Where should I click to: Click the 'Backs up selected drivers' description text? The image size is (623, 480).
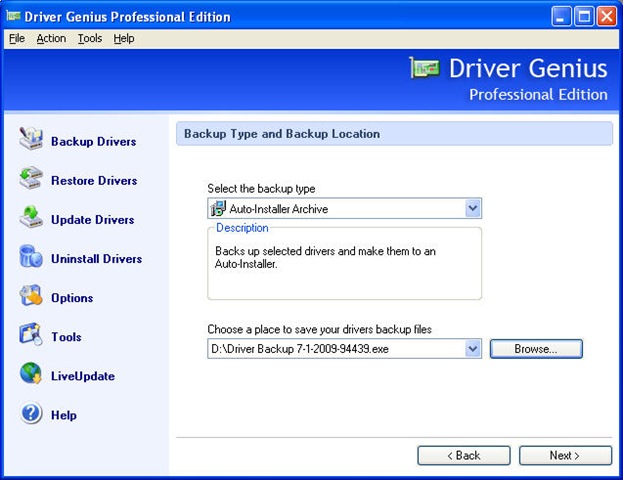[325, 257]
